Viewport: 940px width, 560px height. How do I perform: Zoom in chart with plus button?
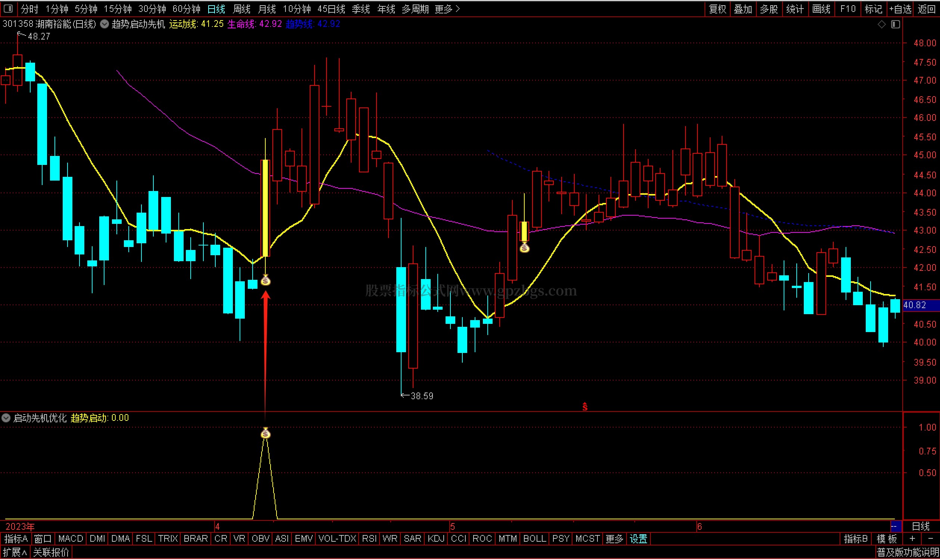[912, 539]
